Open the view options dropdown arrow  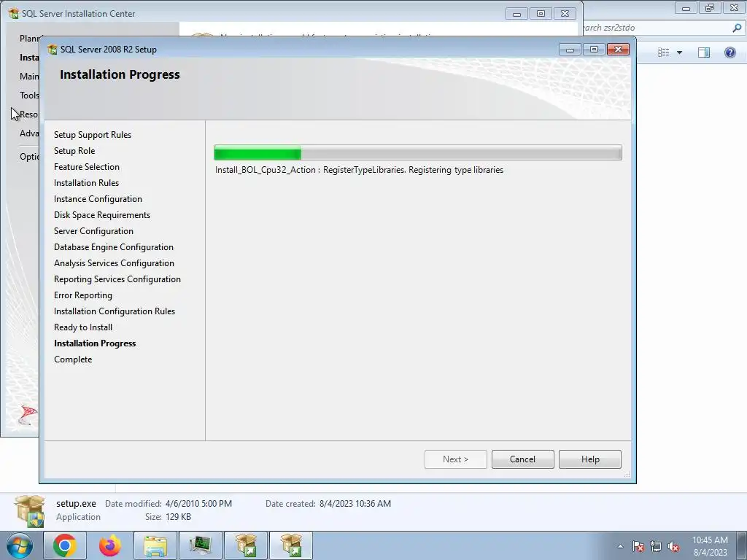pos(679,52)
